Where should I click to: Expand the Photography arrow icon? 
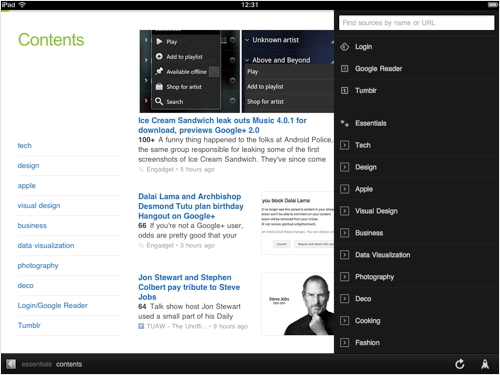point(345,277)
